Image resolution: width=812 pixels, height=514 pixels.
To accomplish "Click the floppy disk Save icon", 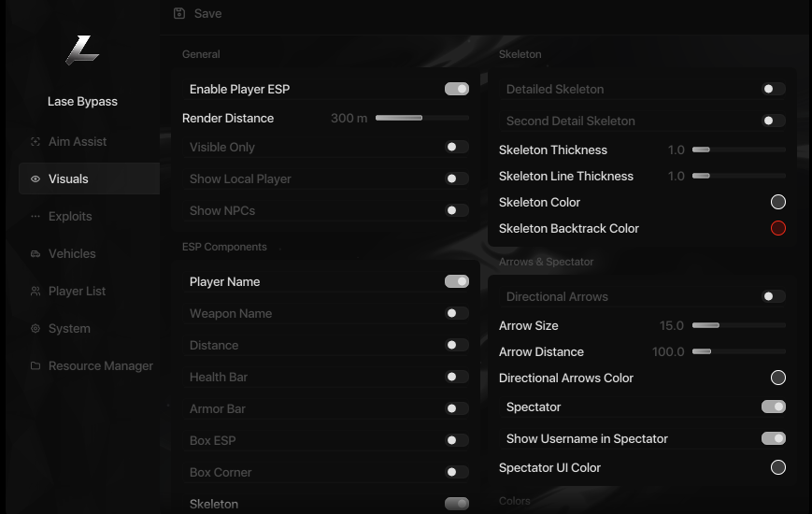I will [179, 13].
